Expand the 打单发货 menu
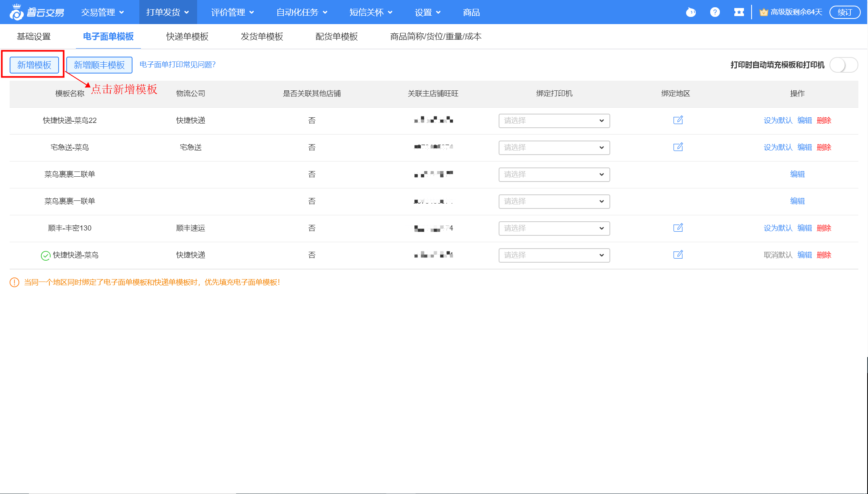The height and width of the screenshot is (494, 868). tap(168, 12)
